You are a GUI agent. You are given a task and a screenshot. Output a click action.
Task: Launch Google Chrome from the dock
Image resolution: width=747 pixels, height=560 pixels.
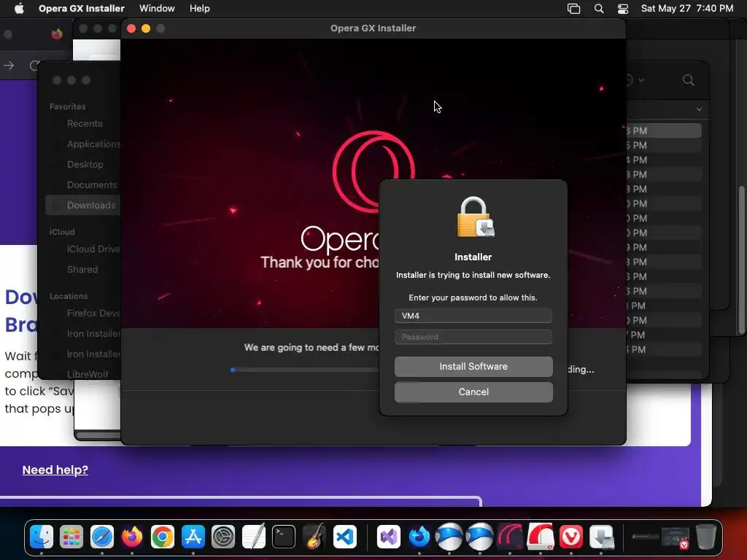click(x=163, y=537)
